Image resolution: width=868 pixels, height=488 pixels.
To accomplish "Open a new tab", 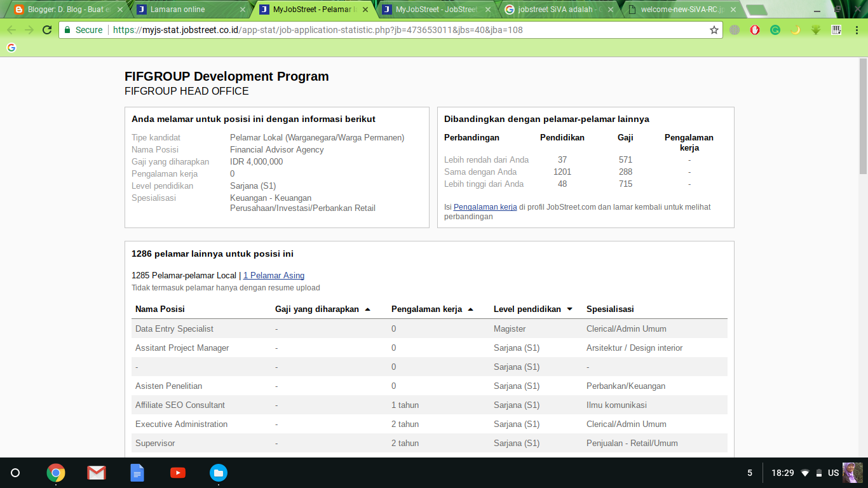I will tap(756, 10).
